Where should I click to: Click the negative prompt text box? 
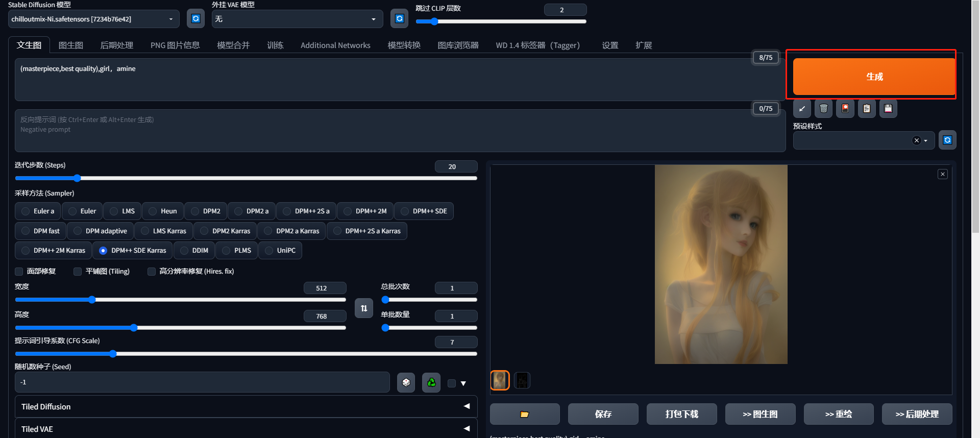click(400, 130)
